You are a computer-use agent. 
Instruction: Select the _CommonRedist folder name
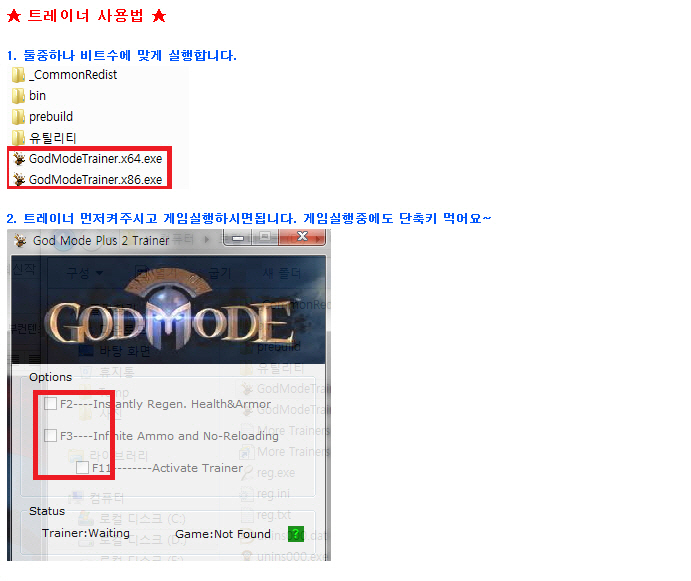pos(73,75)
